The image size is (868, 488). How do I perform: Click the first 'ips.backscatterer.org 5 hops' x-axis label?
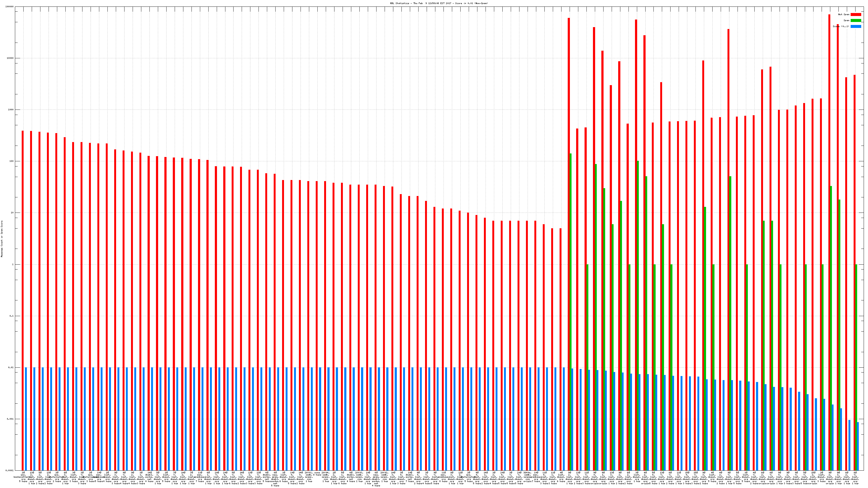[x=23, y=477]
